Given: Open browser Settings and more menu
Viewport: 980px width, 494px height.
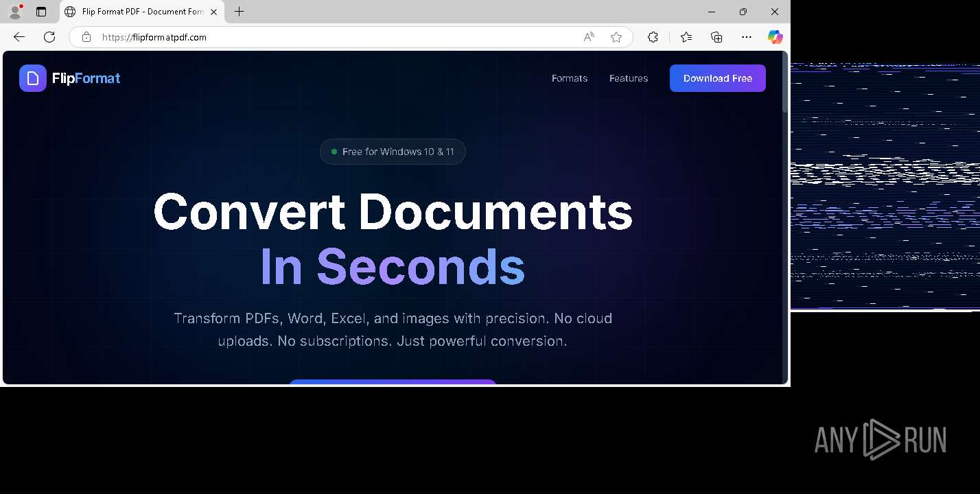Looking at the screenshot, I should tap(747, 37).
